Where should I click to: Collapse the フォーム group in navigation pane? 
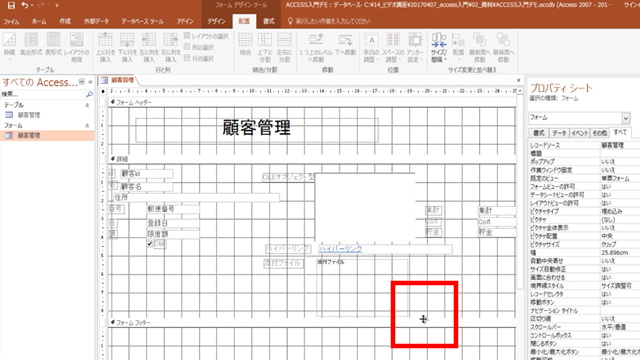(87, 126)
